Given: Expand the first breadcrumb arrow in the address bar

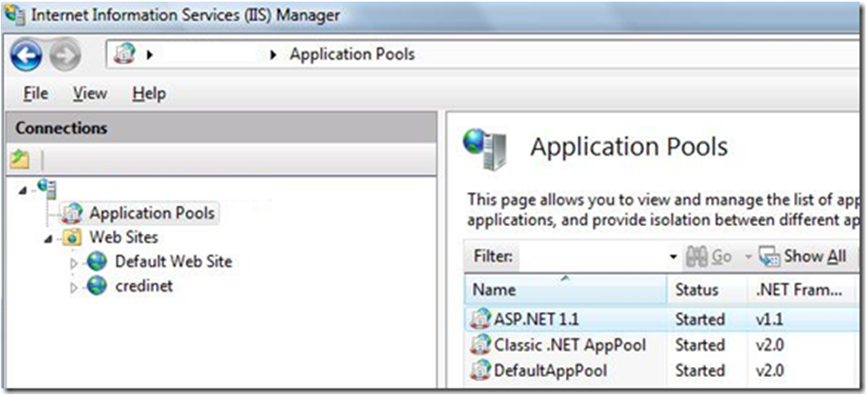Looking at the screenshot, I should (149, 55).
